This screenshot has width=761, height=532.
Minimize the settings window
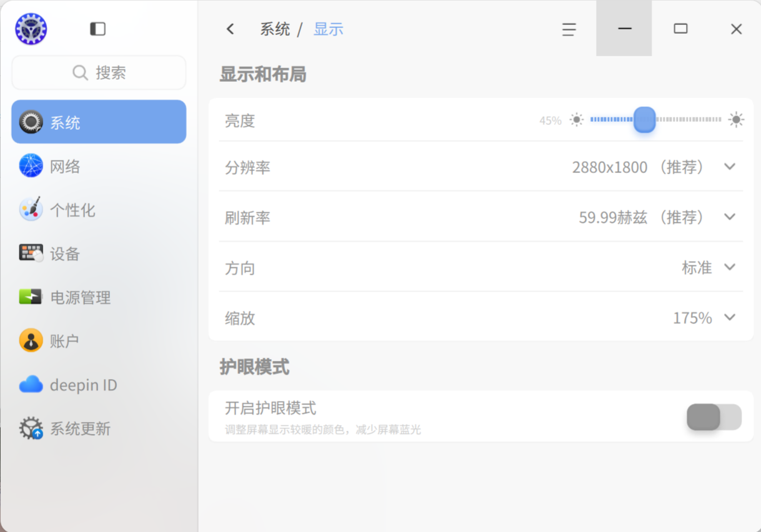[x=624, y=28]
